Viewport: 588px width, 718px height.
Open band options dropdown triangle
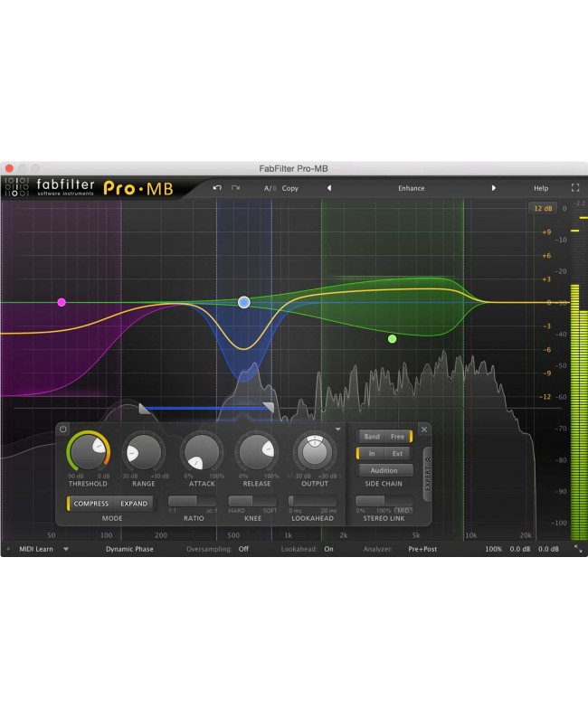(338, 429)
